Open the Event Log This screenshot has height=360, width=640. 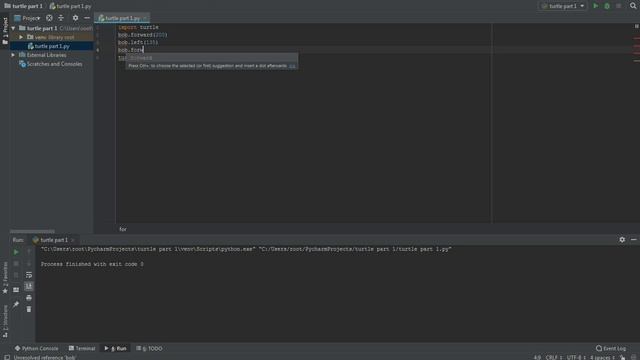point(611,349)
